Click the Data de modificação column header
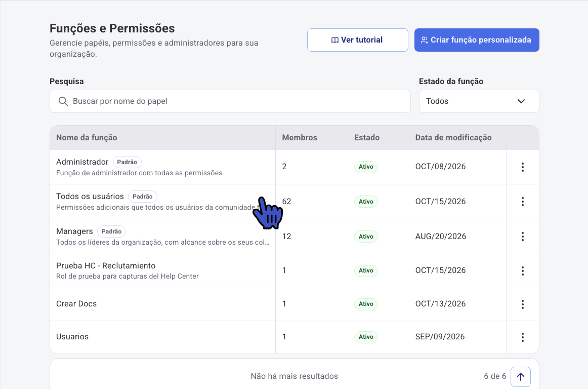Image resolution: width=588 pixels, height=389 pixels. point(453,138)
